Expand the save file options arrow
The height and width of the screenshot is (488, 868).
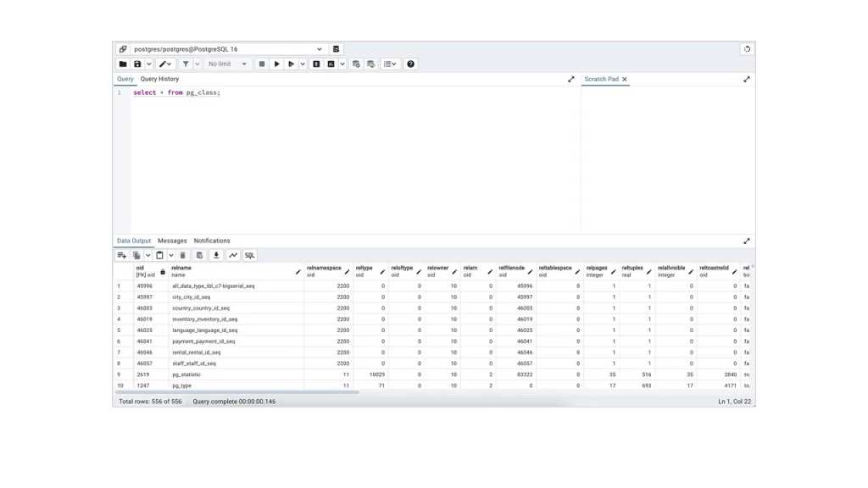(149, 64)
